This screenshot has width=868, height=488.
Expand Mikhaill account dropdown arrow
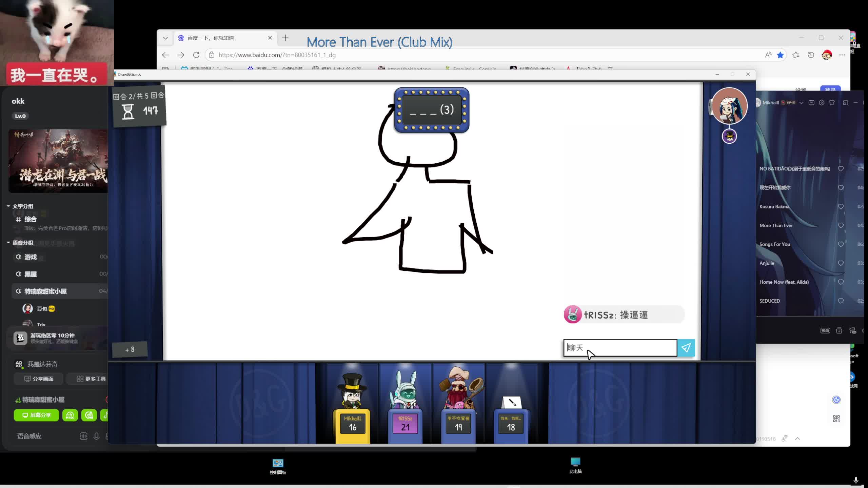coord(801,103)
